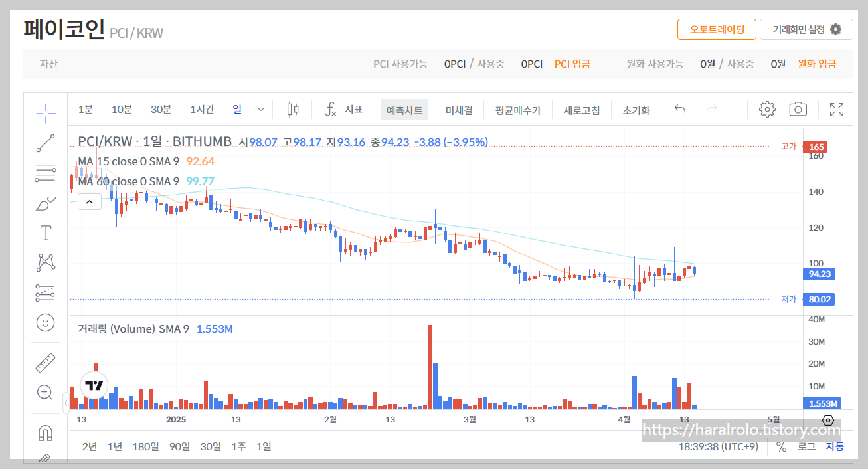Image resolution: width=868 pixels, height=469 pixels.
Task: Open price axis settings hexagon icon
Action: point(827,421)
